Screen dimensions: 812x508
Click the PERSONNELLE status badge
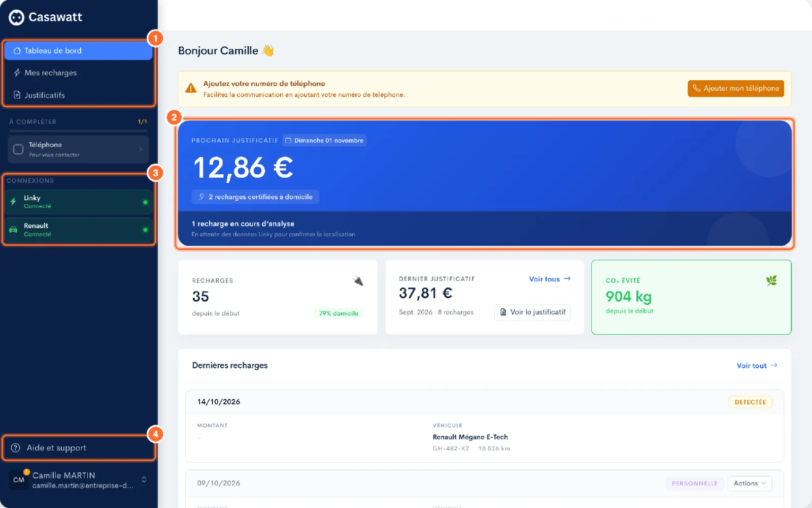[694, 484]
